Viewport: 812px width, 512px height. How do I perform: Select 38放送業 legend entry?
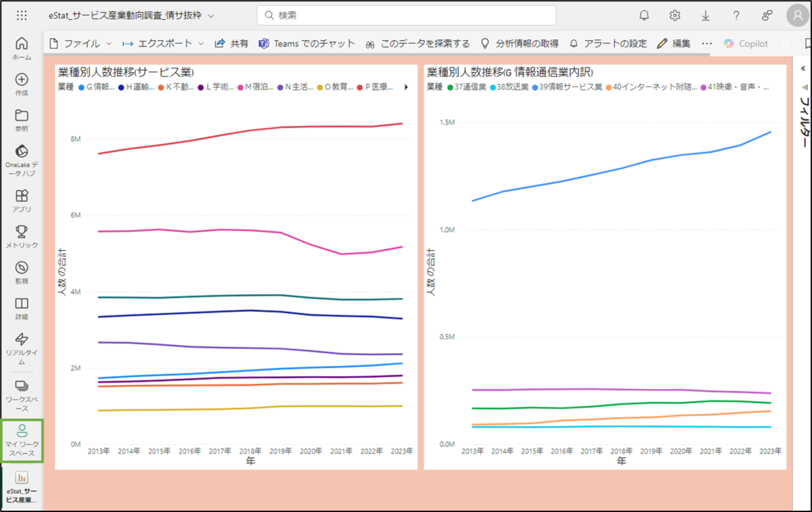tap(509, 87)
